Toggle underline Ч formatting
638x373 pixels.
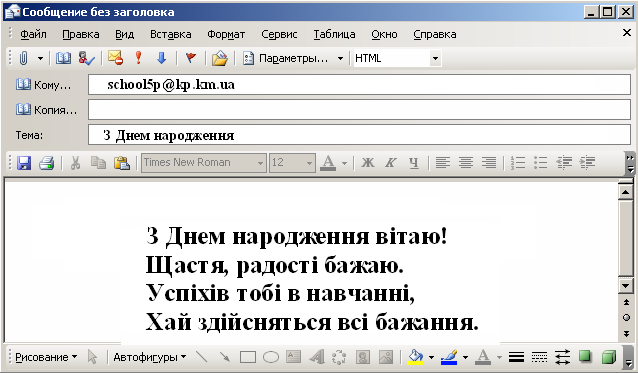pyautogui.click(x=414, y=163)
